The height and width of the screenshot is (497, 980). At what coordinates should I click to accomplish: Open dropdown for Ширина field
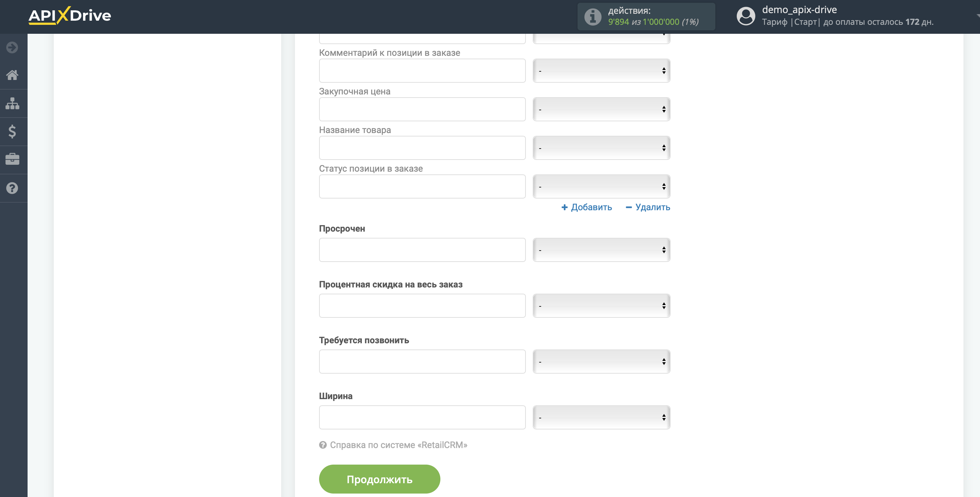[x=601, y=417]
